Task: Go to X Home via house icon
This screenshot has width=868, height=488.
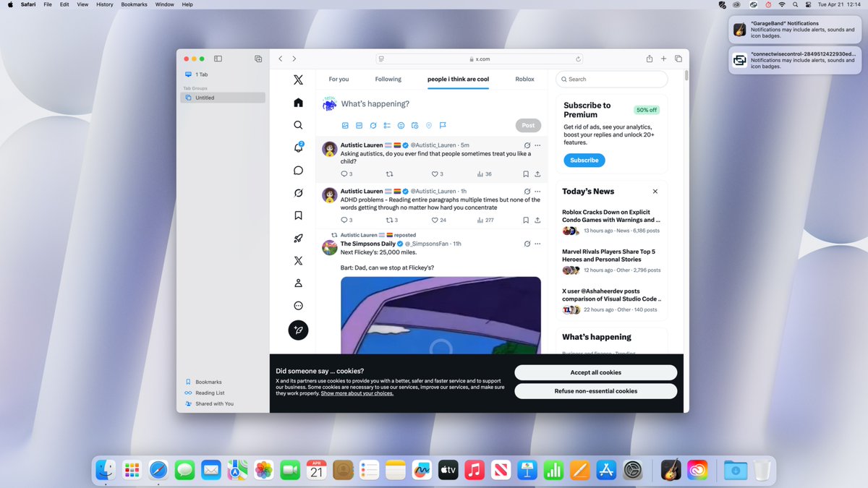Action: tap(298, 103)
